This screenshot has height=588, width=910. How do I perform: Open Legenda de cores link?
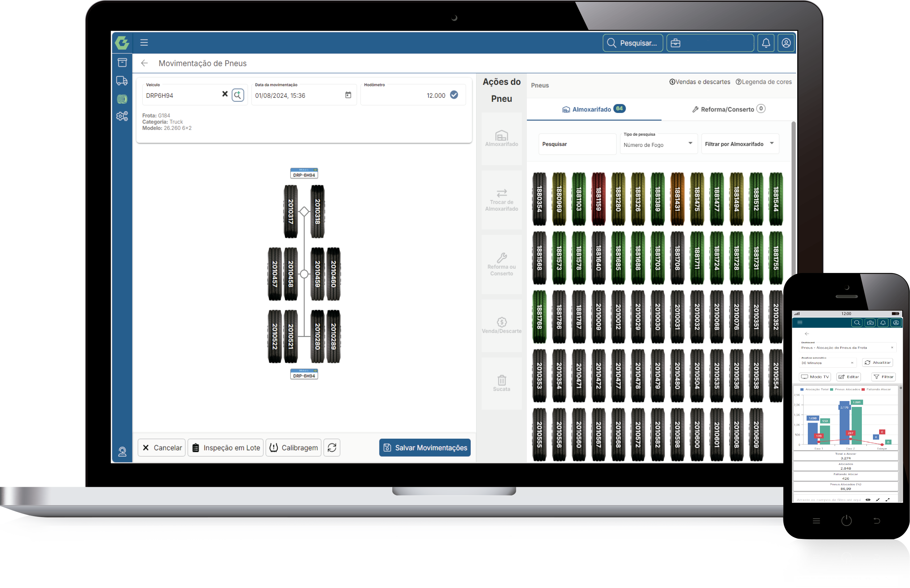[763, 82]
